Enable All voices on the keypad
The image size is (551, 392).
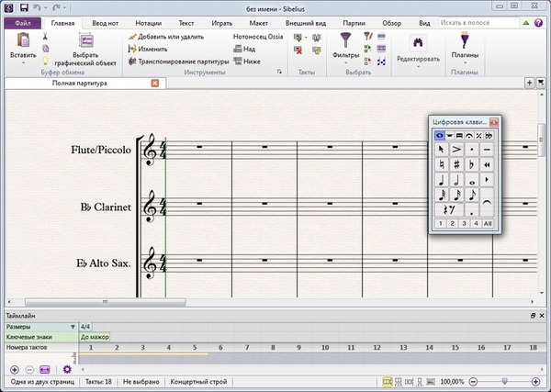tap(488, 223)
